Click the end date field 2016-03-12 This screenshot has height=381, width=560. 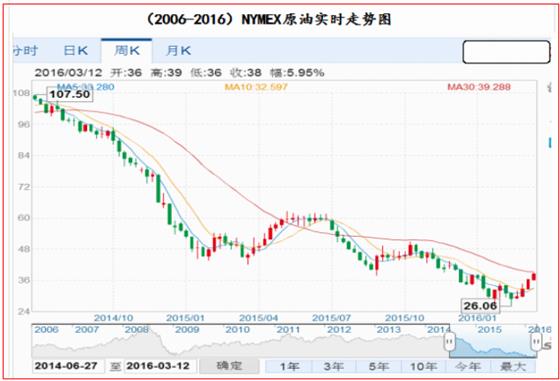(160, 366)
